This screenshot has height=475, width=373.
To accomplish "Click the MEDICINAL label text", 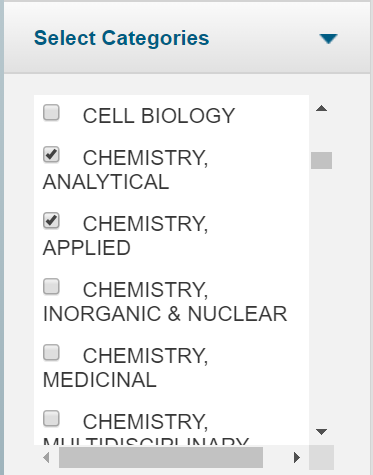I will point(100,380).
